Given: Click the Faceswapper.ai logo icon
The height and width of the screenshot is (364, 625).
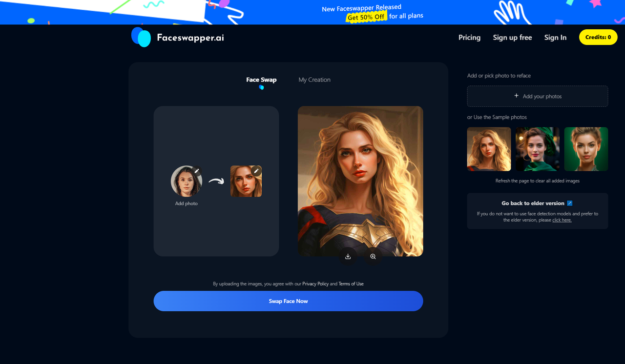Looking at the screenshot, I should [x=141, y=37].
